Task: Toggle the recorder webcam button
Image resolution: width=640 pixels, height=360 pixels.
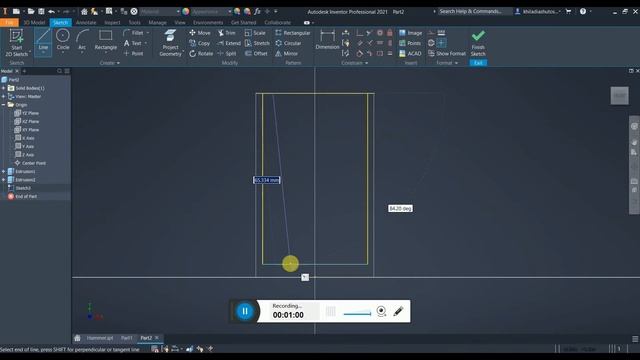Action: click(x=381, y=311)
